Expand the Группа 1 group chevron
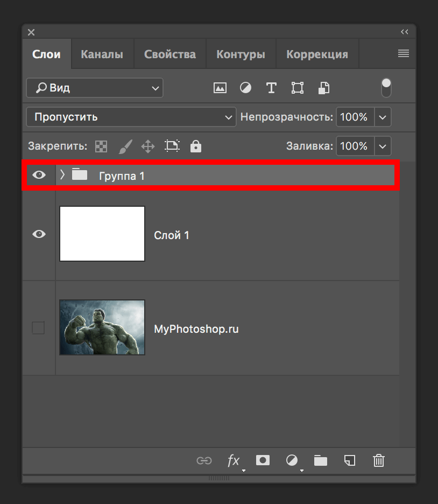The width and height of the screenshot is (438, 504). pyautogui.click(x=62, y=174)
